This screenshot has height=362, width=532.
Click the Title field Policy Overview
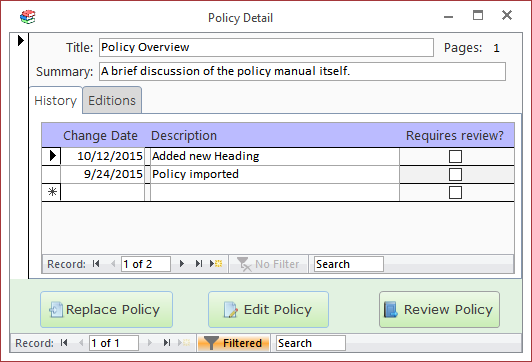pyautogui.click(x=266, y=47)
